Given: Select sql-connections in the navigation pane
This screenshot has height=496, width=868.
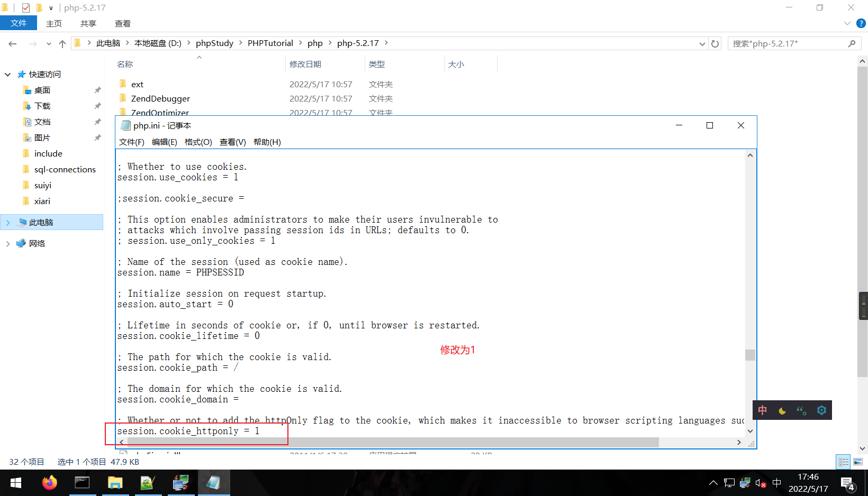Looking at the screenshot, I should [x=65, y=169].
